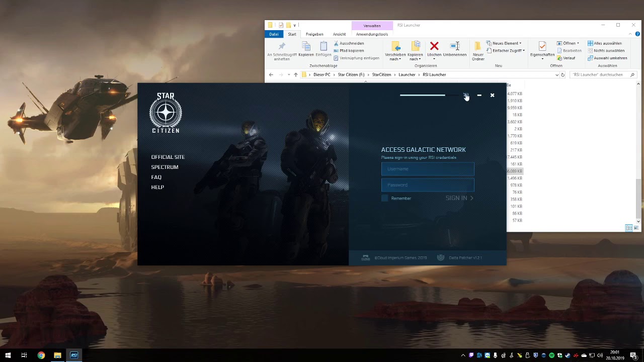
Task: Select 'Launcher' in address path
Action: (407, 74)
